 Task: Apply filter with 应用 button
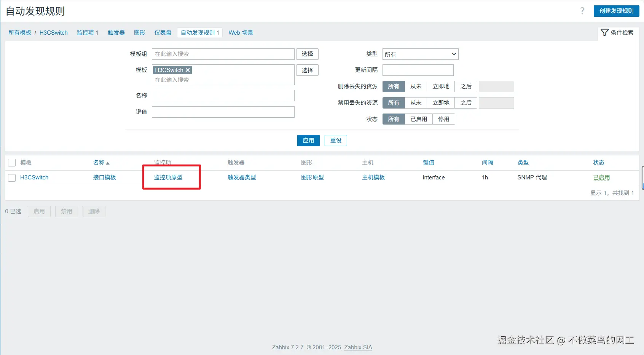[308, 141]
